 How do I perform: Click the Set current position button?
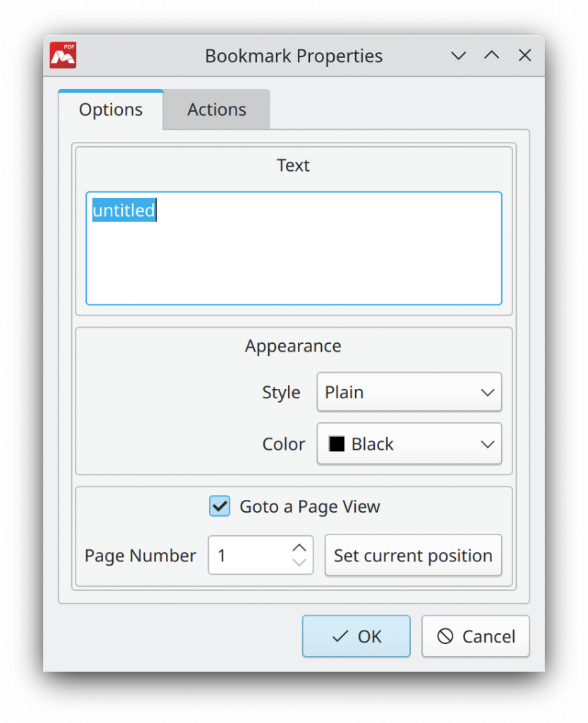click(x=413, y=556)
